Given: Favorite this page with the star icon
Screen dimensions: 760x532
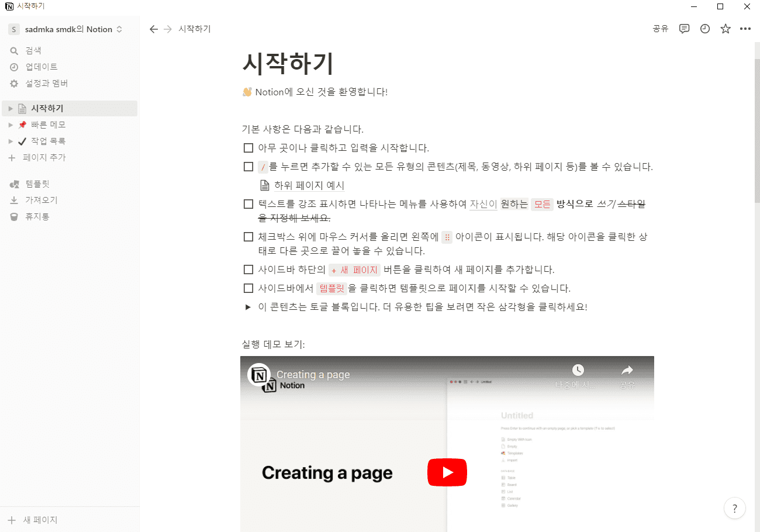Looking at the screenshot, I should (725, 28).
